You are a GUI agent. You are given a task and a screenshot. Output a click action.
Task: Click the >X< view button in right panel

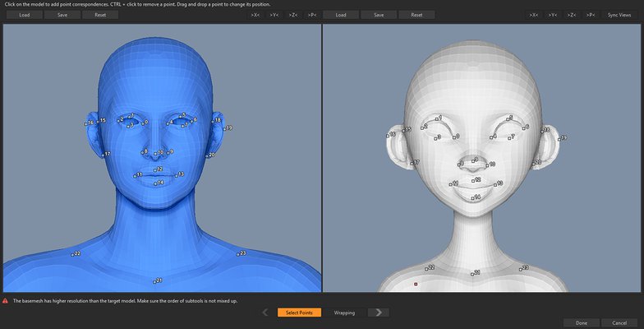coord(534,15)
